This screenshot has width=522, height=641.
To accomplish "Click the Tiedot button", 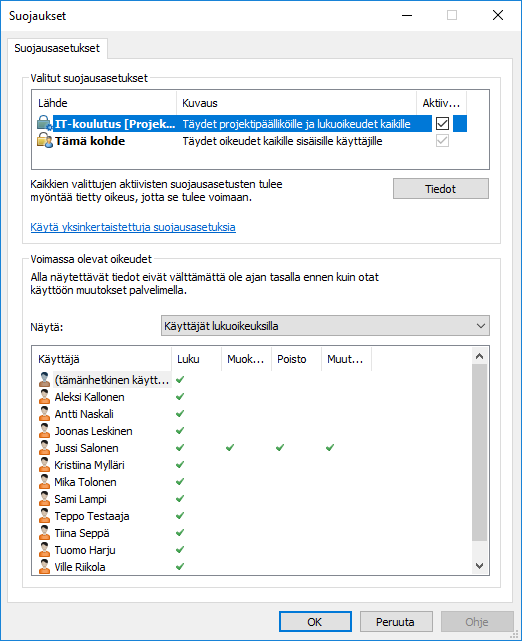I will tap(441, 189).
